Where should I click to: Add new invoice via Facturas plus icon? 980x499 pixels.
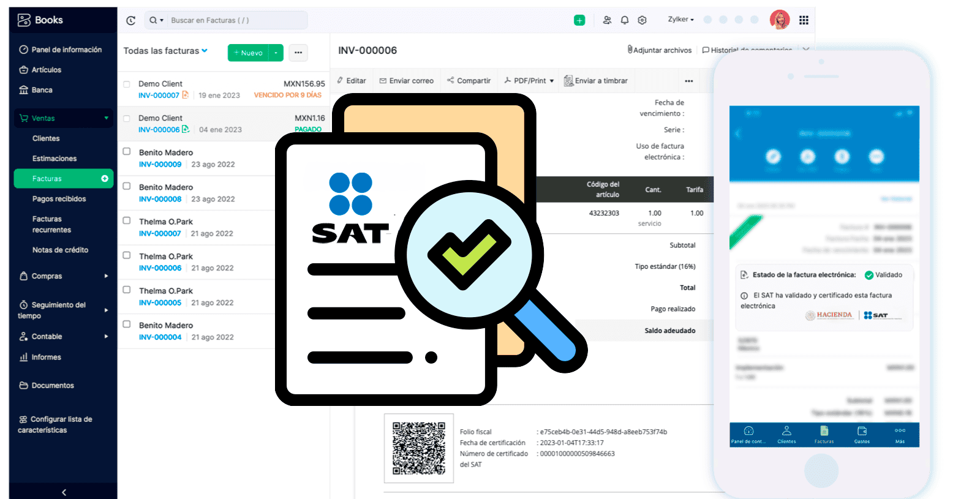click(x=105, y=179)
